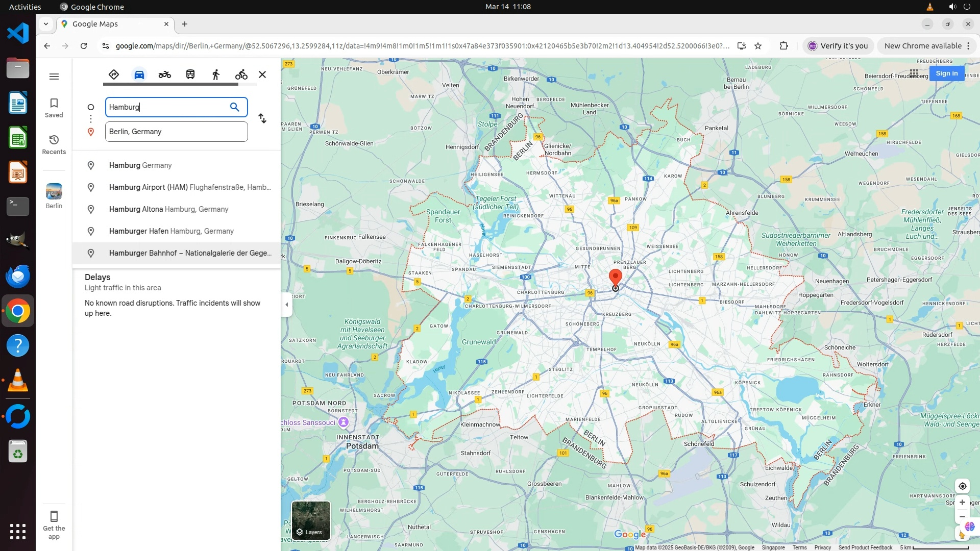Open the hamburger main menu
Viewport: 980px width, 551px height.
point(54,77)
